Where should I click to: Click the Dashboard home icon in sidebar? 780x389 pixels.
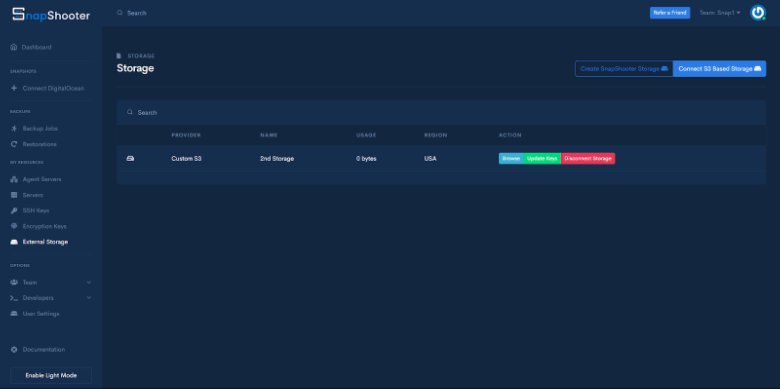[14, 47]
